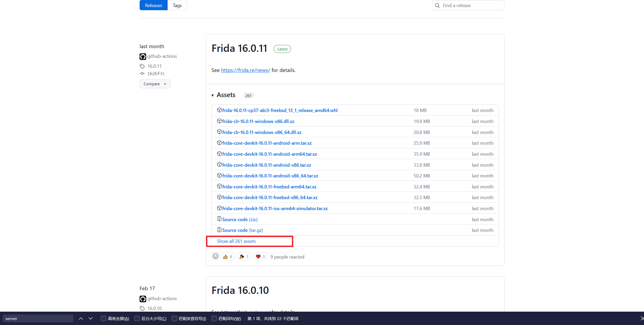Screen dimensions: 644x325
Task: Open the Compare dropdown
Action: (155, 84)
